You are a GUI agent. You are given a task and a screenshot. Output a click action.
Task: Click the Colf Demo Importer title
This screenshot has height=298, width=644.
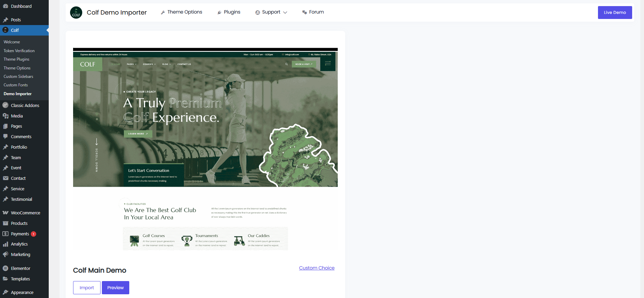tap(117, 13)
